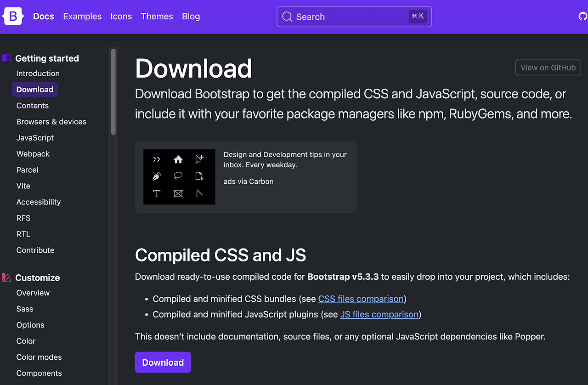Go to Introduction in sidebar

(38, 74)
